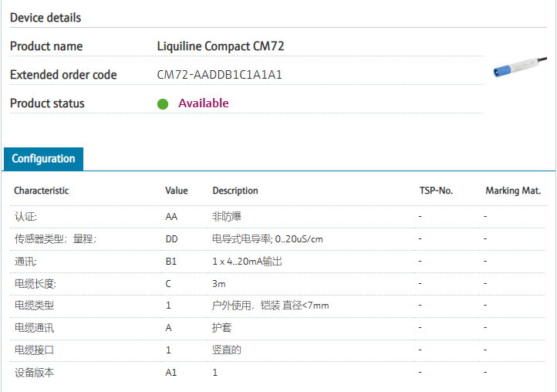Click the Liquiline Compact CM72 product name
Screen dimensions: 557x392
tap(221, 46)
